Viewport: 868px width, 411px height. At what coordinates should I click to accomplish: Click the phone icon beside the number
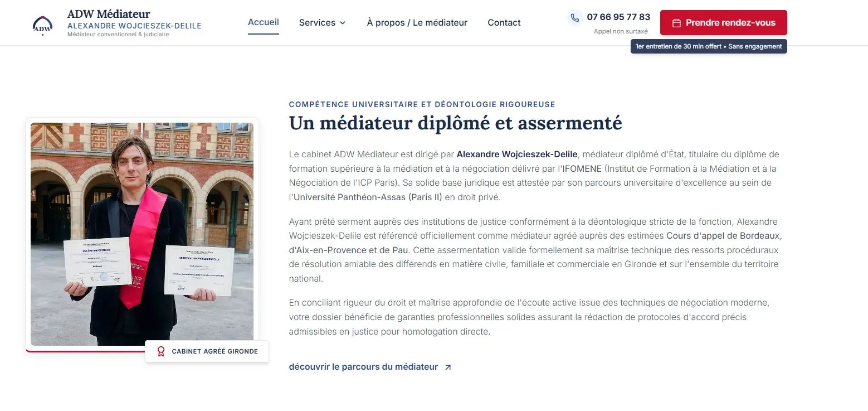[x=575, y=17]
